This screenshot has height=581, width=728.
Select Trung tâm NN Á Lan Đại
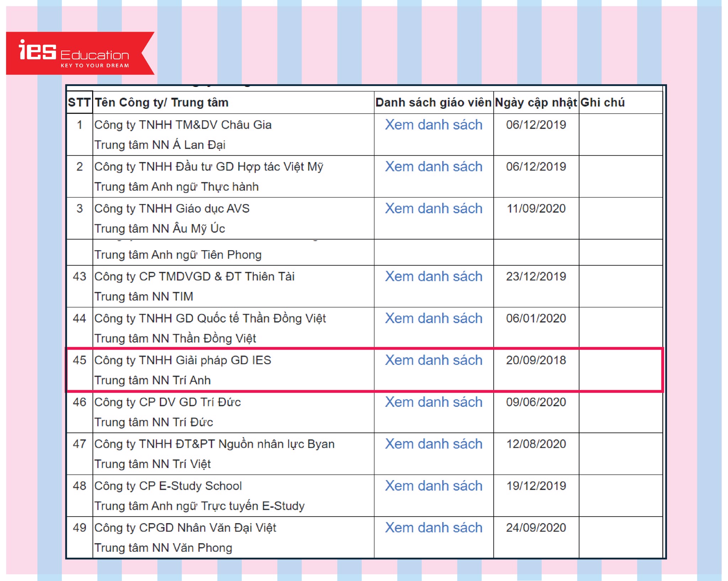pos(160,145)
